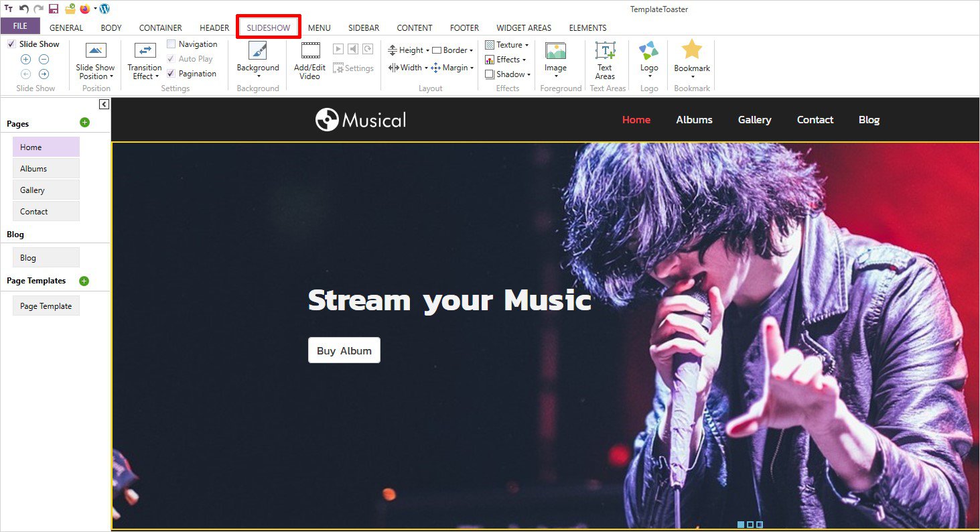The width and height of the screenshot is (980, 532).
Task: Click the Add/Edit Video film icon
Action: [x=309, y=51]
